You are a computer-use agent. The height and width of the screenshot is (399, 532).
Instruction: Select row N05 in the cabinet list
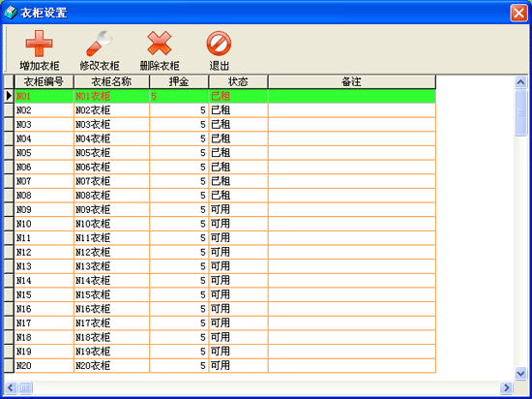225,153
